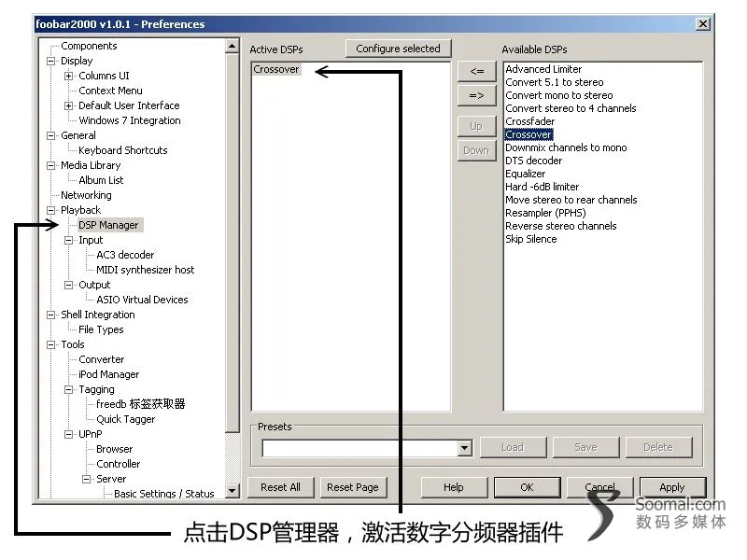Open Help for this page
The image size is (747, 560).
[454, 487]
